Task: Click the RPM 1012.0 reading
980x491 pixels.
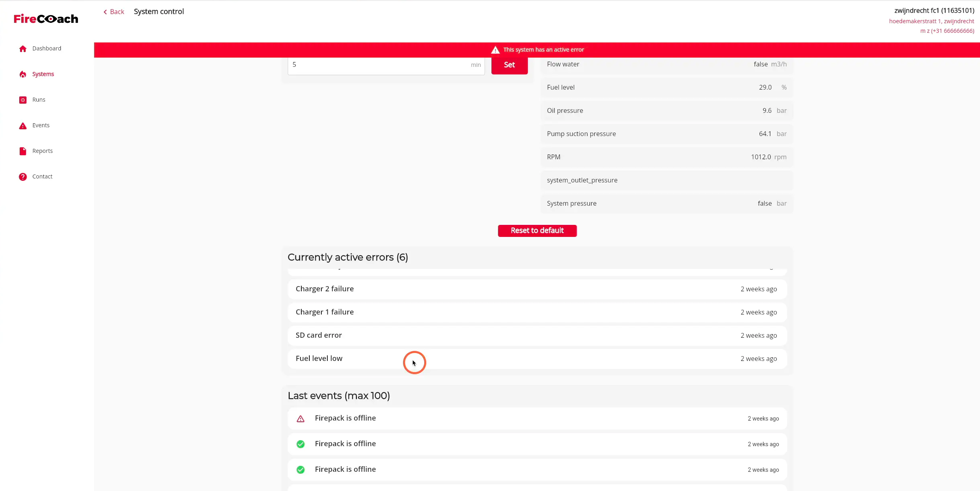Action: (x=667, y=157)
